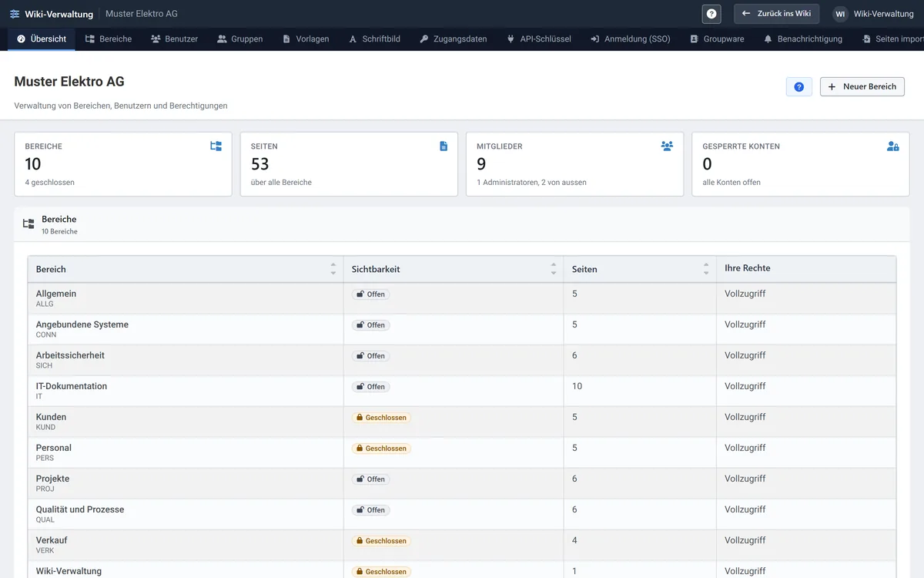Open the API-Schlüssel tab
924x578 pixels.
pos(538,39)
